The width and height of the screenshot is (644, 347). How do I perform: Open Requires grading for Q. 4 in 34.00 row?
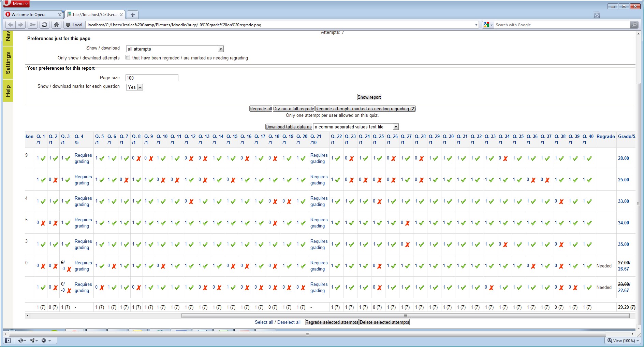83,223
